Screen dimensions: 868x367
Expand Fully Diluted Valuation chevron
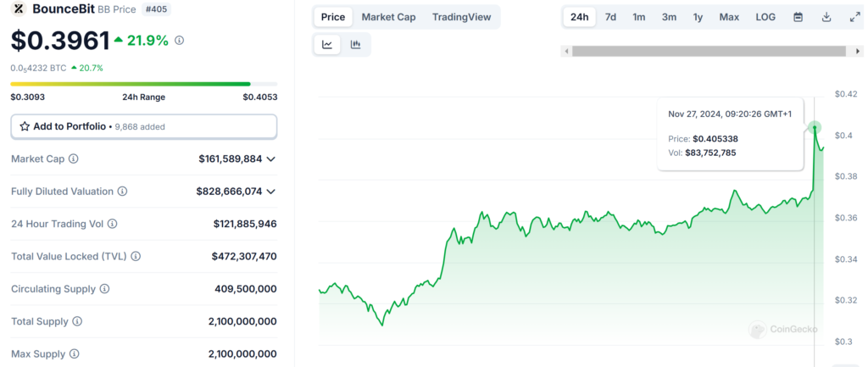click(270, 192)
